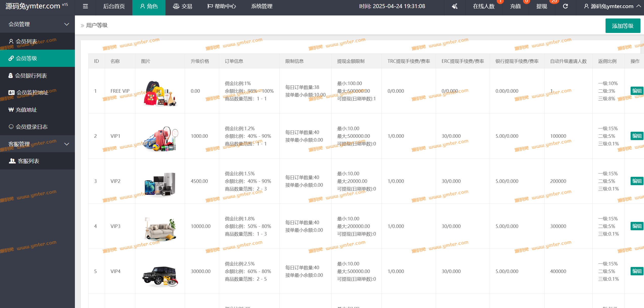This screenshot has height=308, width=644.
Task: Click the 用户等级 breadcrumb title
Action: pyautogui.click(x=97, y=25)
